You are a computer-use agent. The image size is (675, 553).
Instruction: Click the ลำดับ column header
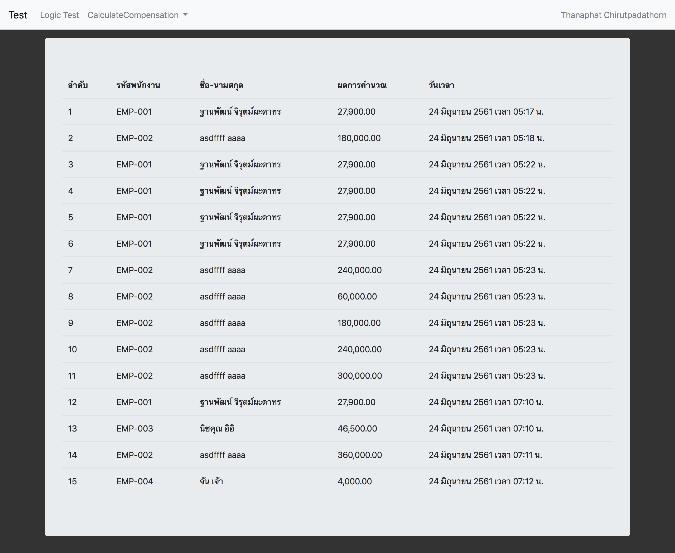(77, 85)
